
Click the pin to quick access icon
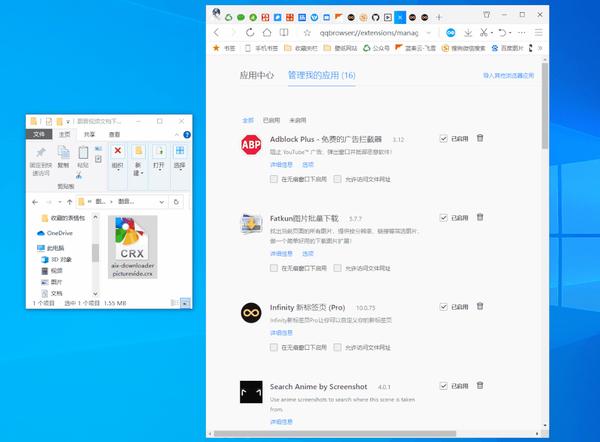pos(41,153)
